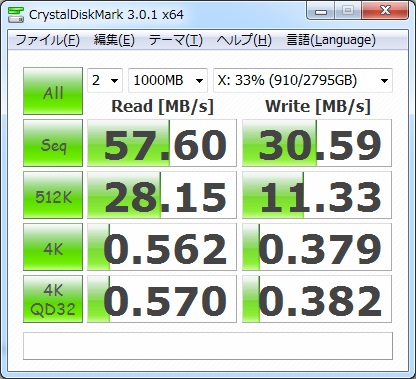
Task: Click the Read [MB/s] column header
Action: (162, 107)
